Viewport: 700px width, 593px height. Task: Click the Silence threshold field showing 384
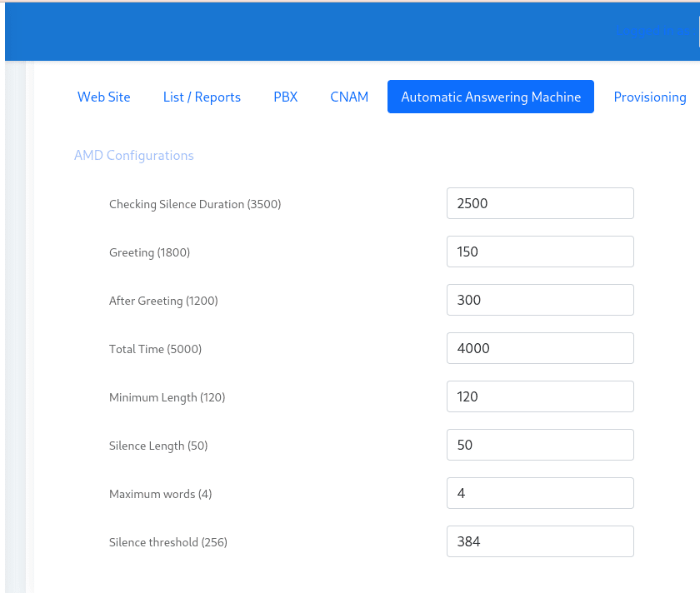pos(540,541)
